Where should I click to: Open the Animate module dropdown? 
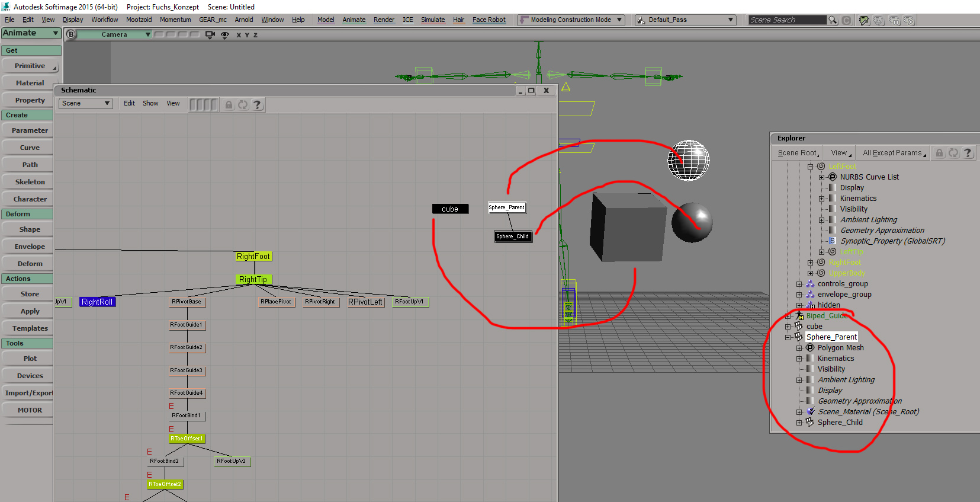[31, 33]
